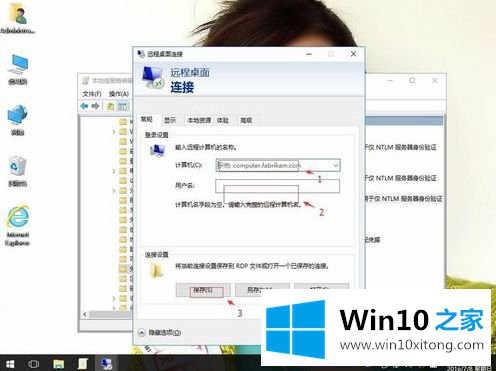
Task: Open the Network desktop icon
Action: 18,120
